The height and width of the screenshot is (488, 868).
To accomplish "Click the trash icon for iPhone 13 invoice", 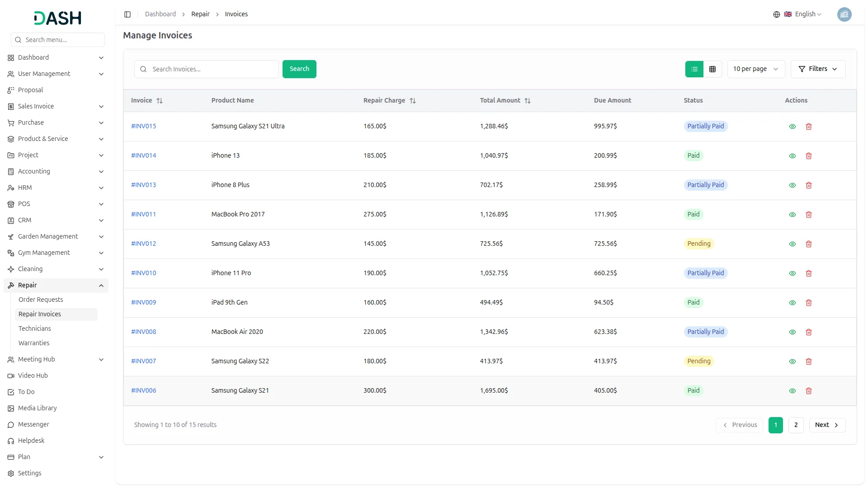I will (x=808, y=156).
